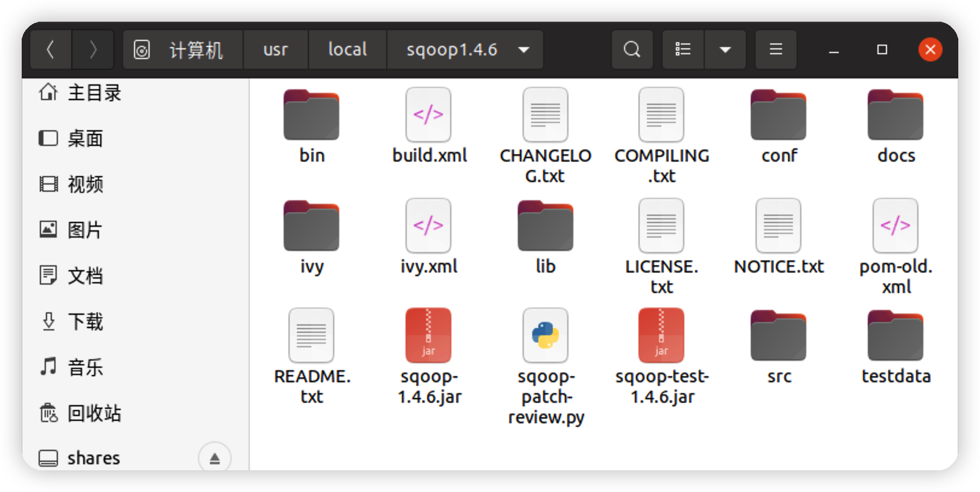
Task: Select the ivy.xml file icon
Action: (x=428, y=225)
